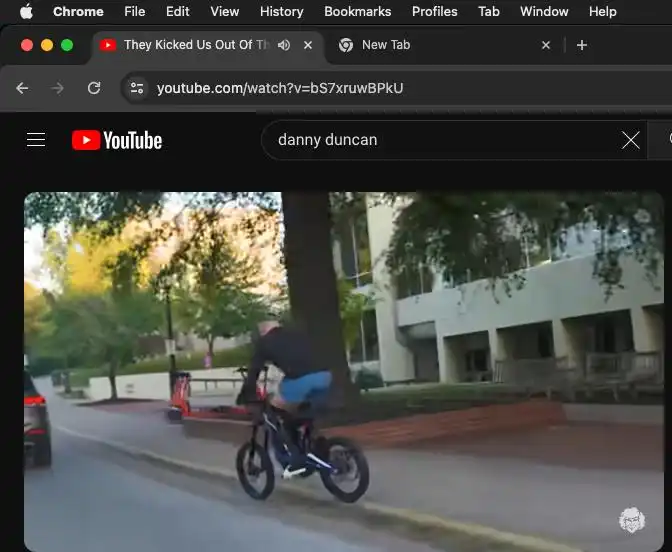Open the Help menu
The image size is (672, 552).
coord(603,12)
